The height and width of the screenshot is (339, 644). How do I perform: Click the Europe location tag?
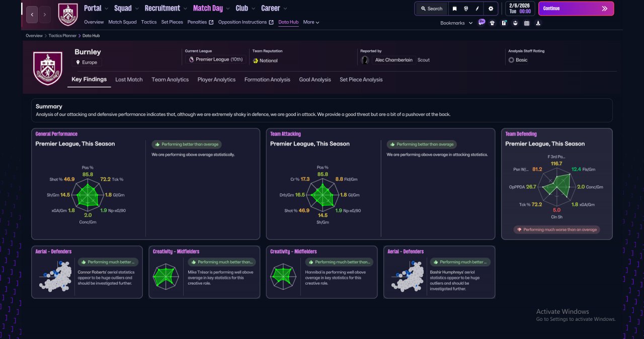click(x=87, y=62)
